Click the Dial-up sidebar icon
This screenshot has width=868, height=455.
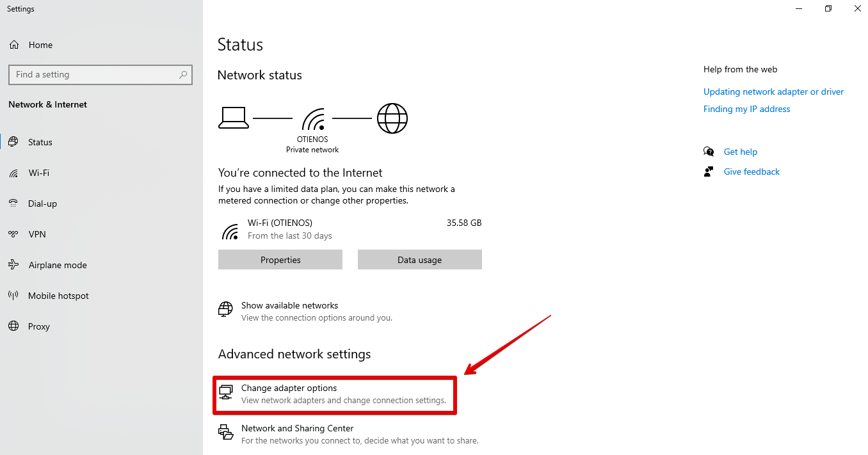[x=13, y=204]
